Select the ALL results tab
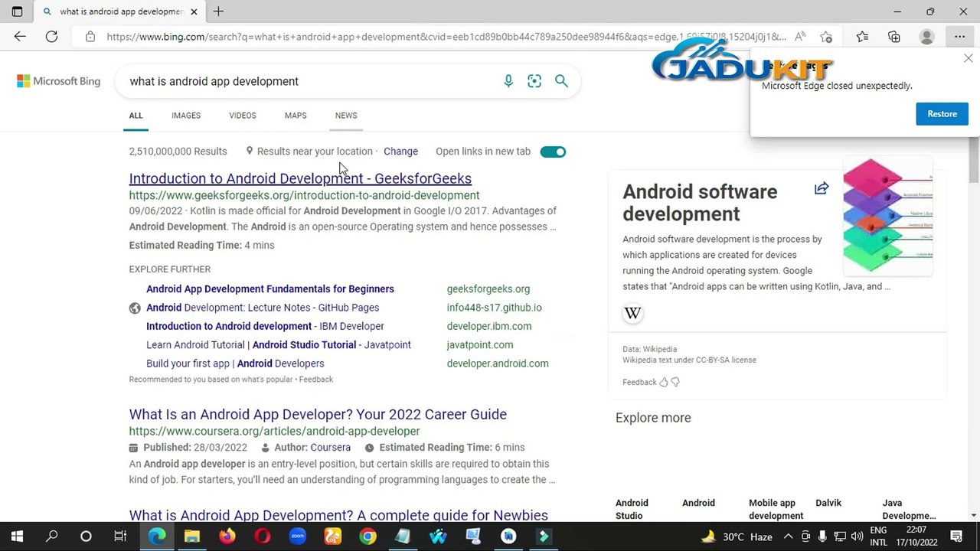 (x=136, y=116)
